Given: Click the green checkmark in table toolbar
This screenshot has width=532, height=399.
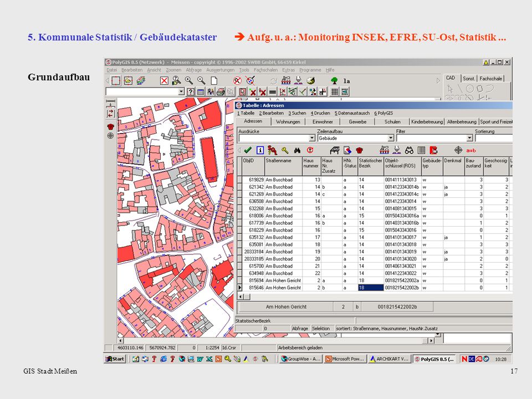Looking at the screenshot, I should click(x=248, y=150).
